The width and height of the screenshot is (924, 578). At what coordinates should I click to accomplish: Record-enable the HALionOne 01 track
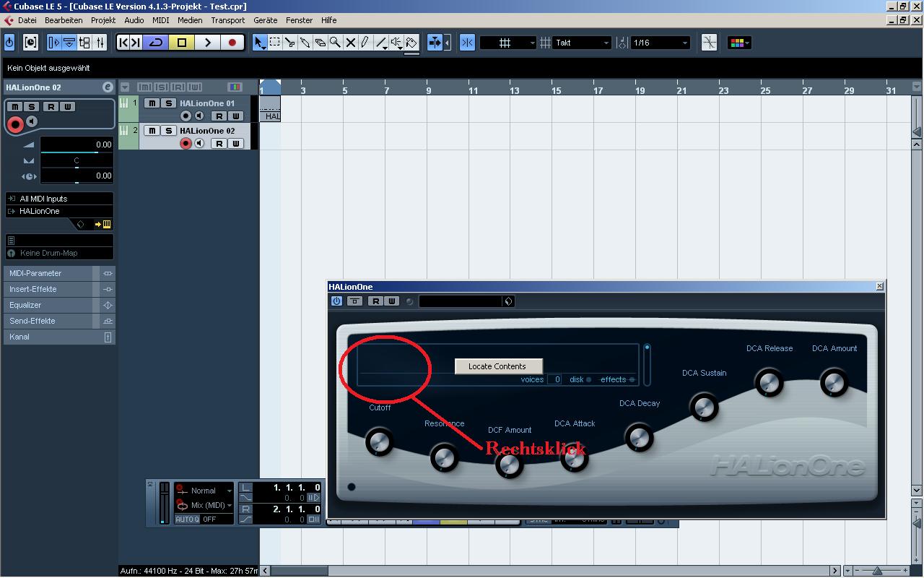pyautogui.click(x=186, y=116)
